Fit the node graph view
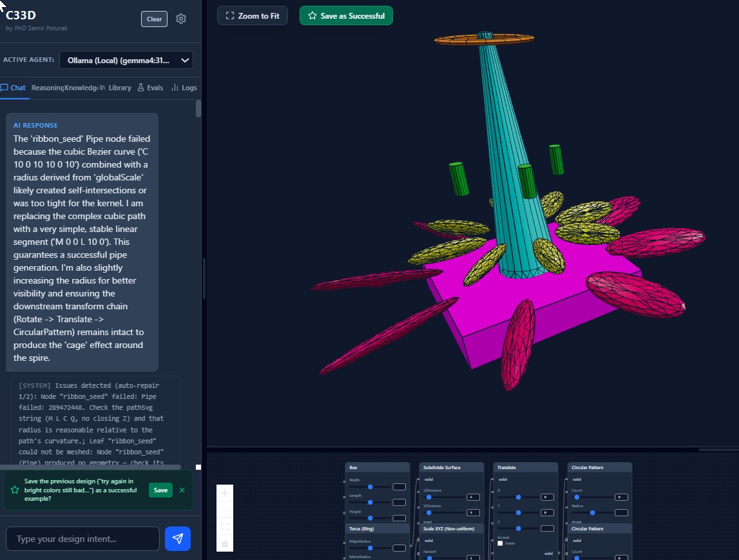This screenshot has width=739, height=560. point(225,526)
